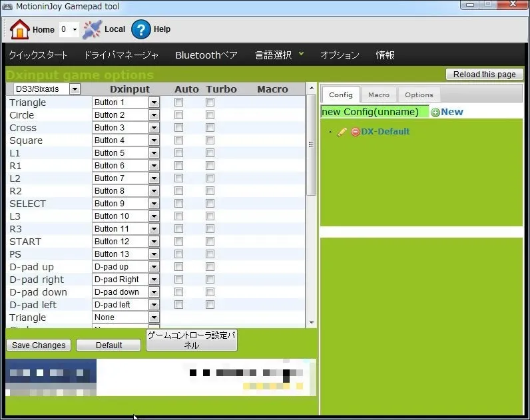Click the green plus New icon
The height and width of the screenshot is (420, 530).
tap(435, 112)
